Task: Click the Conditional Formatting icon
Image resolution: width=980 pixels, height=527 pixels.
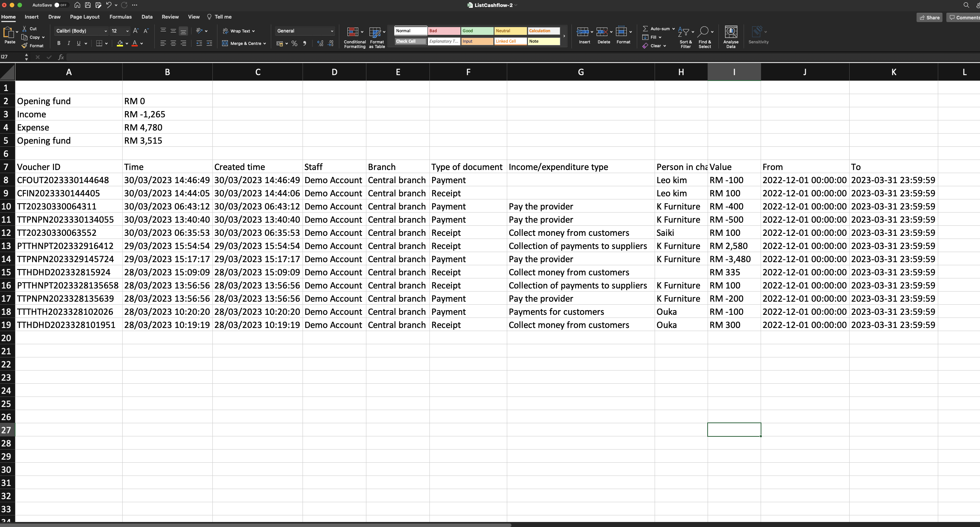Action: [x=352, y=32]
